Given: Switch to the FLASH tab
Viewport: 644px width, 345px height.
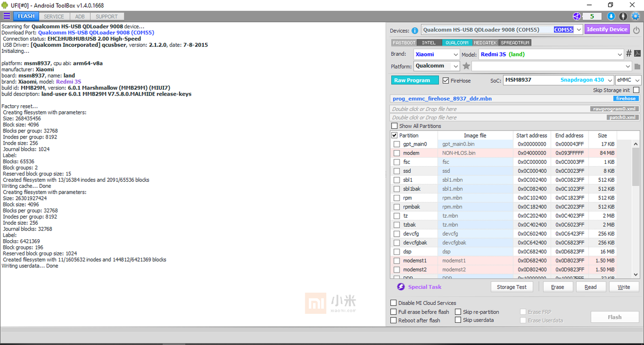Looking at the screenshot, I should (x=26, y=16).
